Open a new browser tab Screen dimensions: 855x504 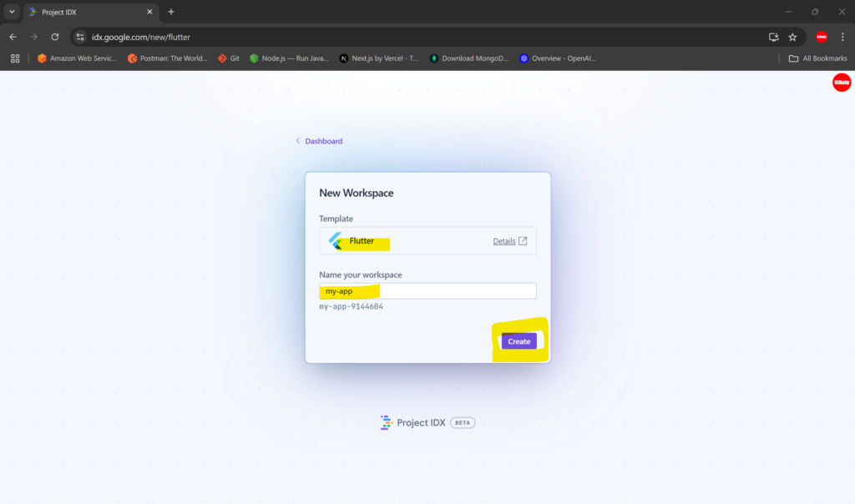(x=171, y=12)
